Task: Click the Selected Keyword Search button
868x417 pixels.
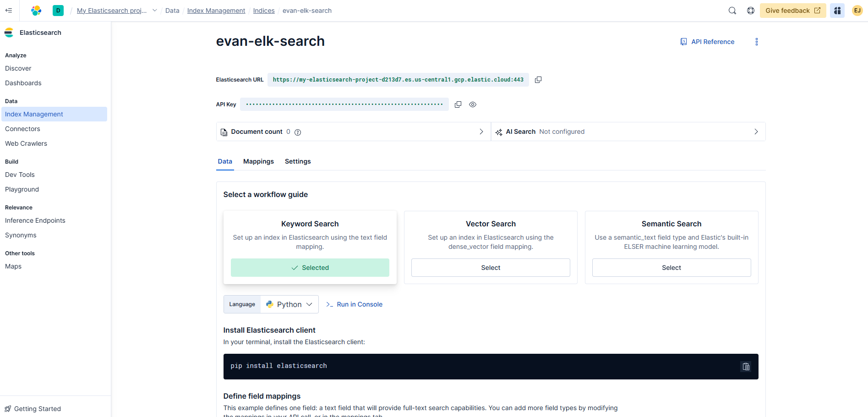Action: 310,268
